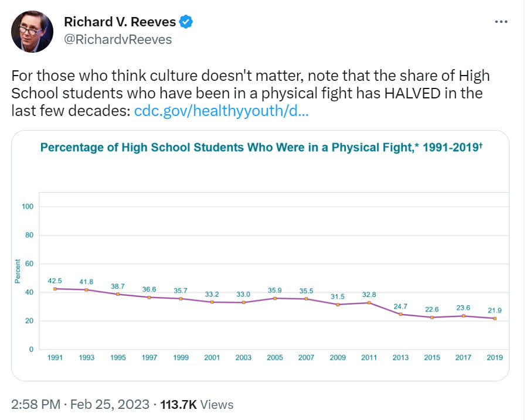Click the chart title about physical fights
Viewport: 530px width, 420px height.
click(261, 147)
